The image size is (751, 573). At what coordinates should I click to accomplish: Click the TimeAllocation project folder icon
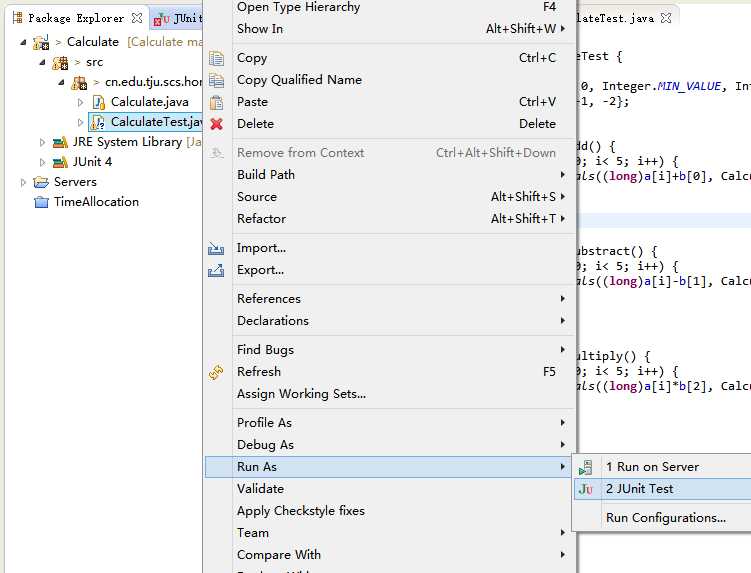pos(42,202)
